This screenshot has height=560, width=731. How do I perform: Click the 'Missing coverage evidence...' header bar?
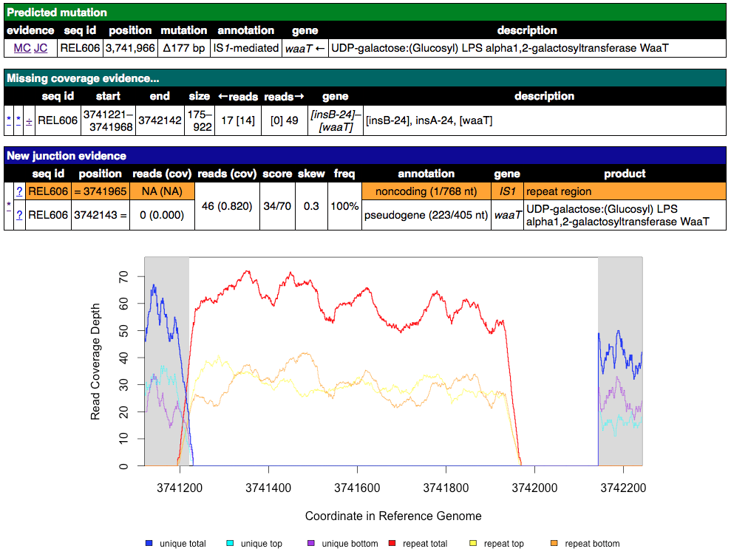(x=82, y=78)
